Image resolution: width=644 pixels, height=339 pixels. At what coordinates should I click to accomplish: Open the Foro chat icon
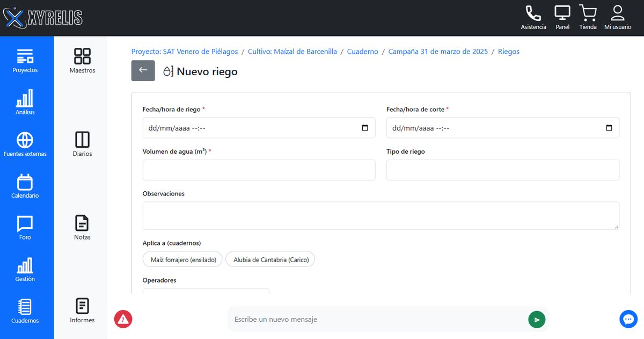tap(25, 228)
